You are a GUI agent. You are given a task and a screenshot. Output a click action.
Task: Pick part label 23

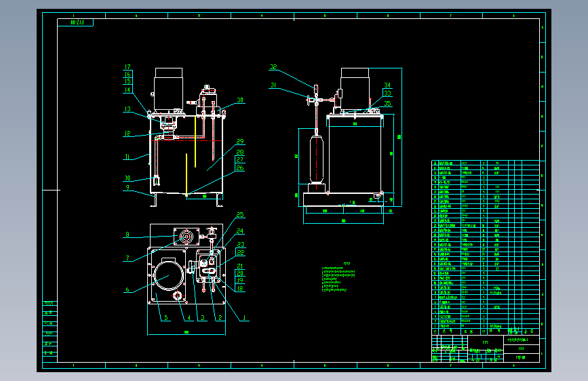click(x=241, y=245)
